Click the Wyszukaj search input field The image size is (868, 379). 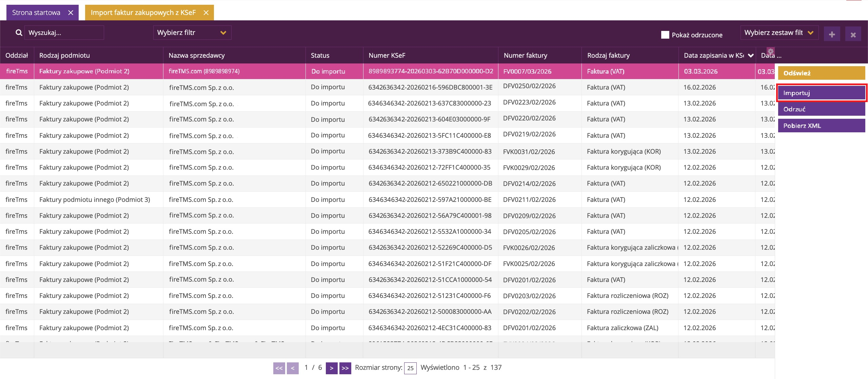point(64,33)
